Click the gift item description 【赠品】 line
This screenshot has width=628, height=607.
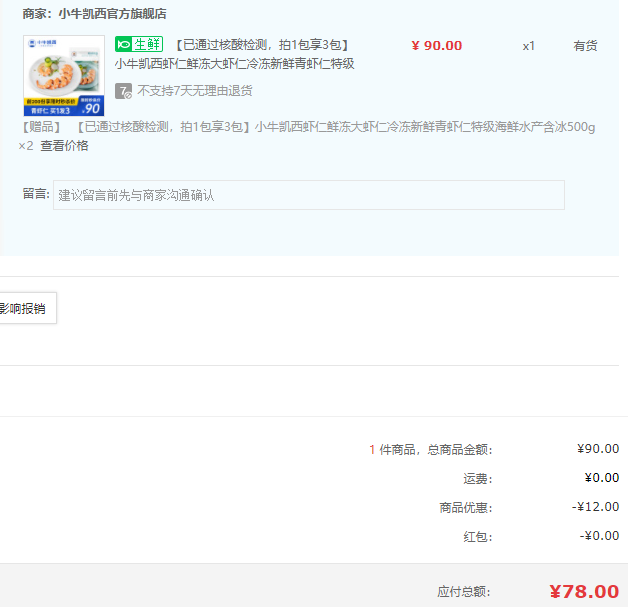click(308, 127)
